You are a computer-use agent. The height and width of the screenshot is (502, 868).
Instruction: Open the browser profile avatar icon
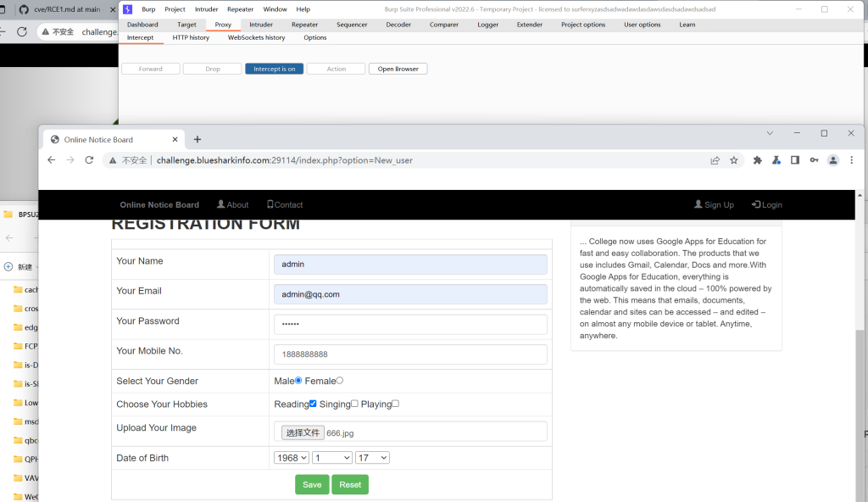pyautogui.click(x=833, y=160)
